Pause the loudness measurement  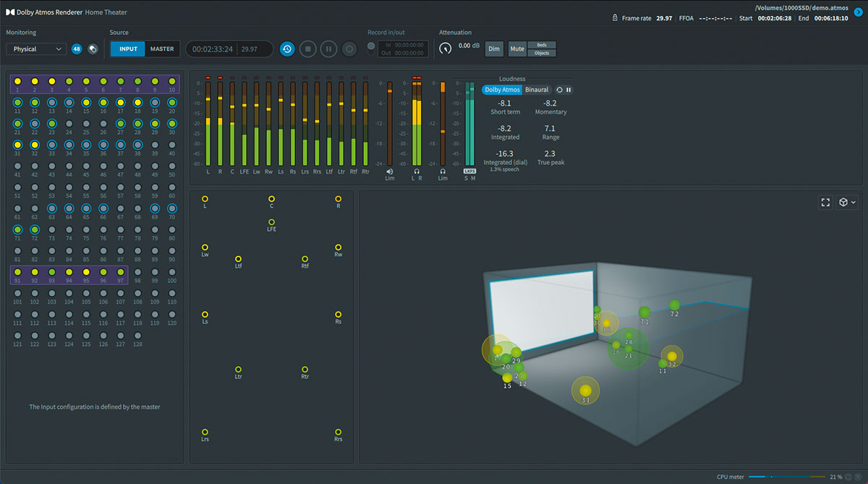(569, 90)
